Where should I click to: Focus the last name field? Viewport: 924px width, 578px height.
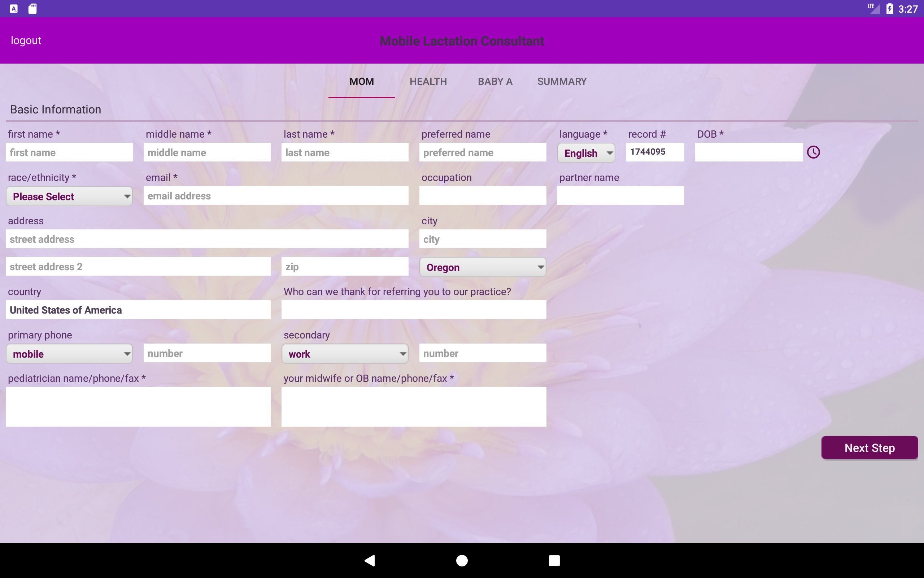(x=345, y=152)
